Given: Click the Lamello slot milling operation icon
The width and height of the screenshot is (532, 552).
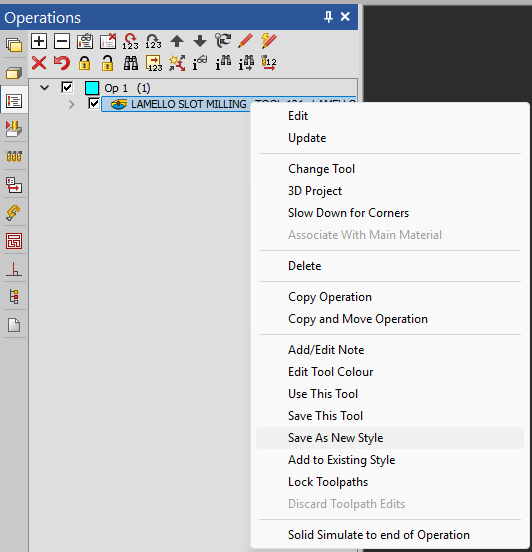Looking at the screenshot, I should coord(119,104).
